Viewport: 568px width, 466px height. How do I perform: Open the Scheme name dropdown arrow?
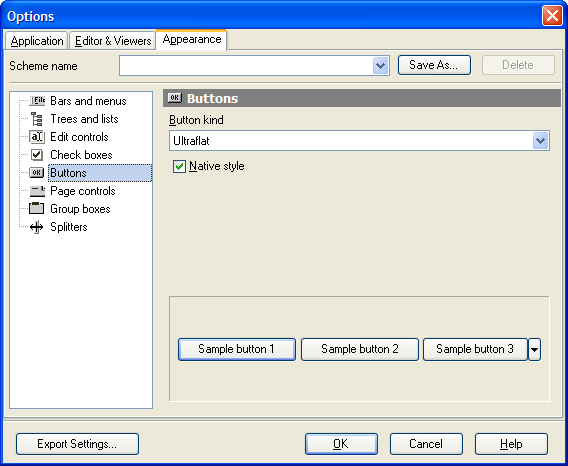pyautogui.click(x=380, y=66)
